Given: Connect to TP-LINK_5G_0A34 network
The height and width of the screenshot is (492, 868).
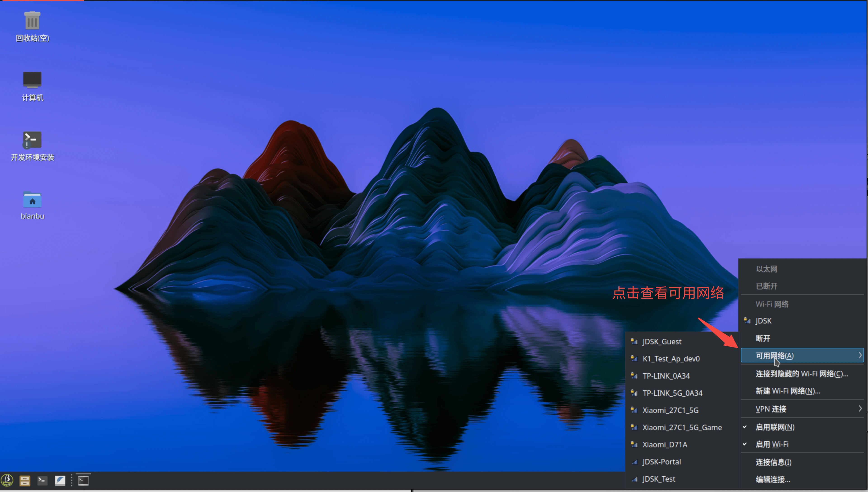Looking at the screenshot, I should [672, 393].
